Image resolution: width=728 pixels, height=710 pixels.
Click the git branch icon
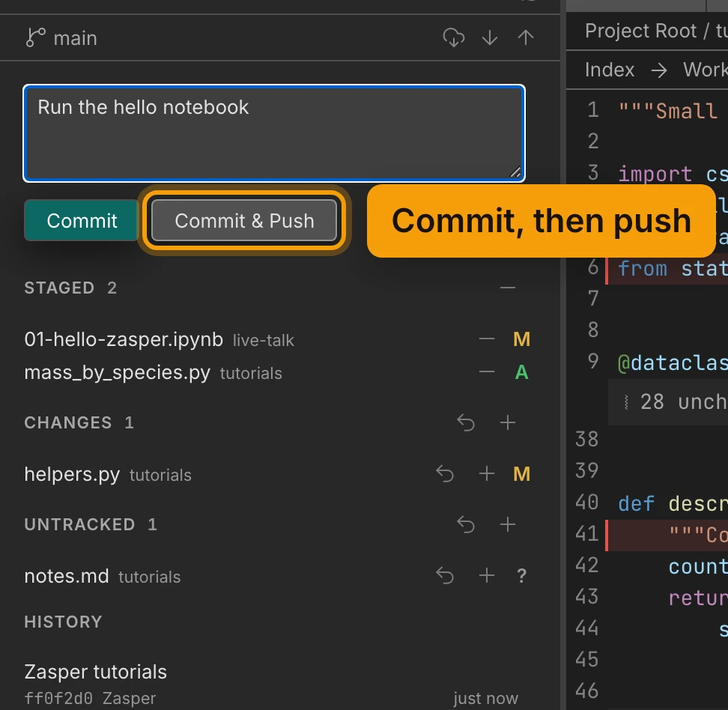click(x=36, y=37)
